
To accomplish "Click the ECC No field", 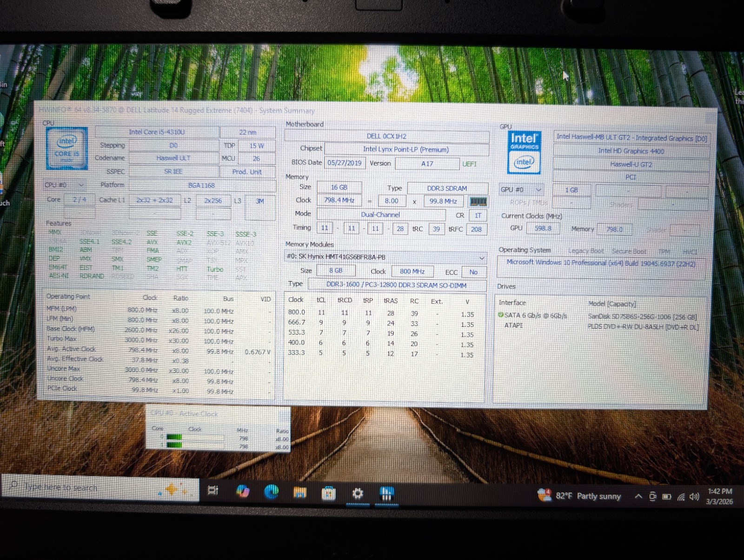I will tap(473, 272).
